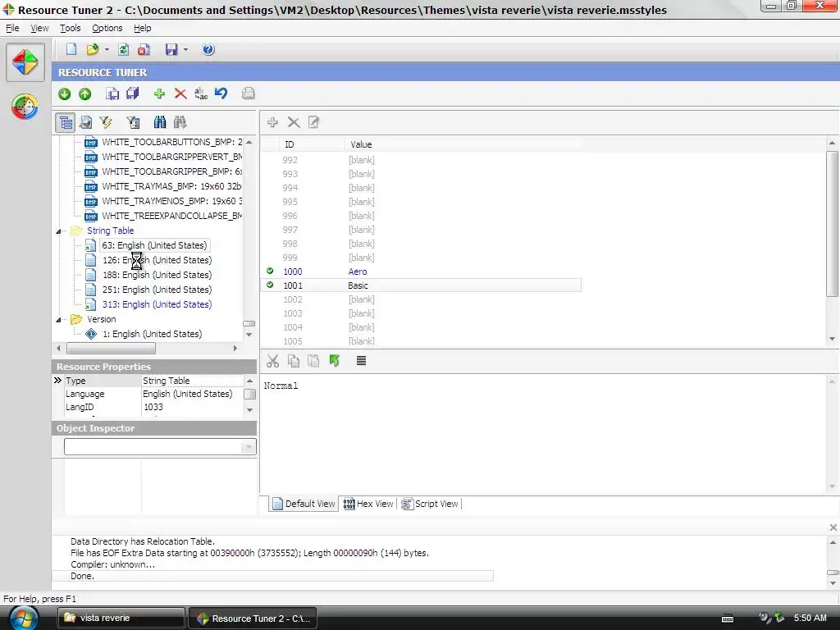The width and height of the screenshot is (840, 630).
Task: Click the green arrow apply changes icon
Action: click(x=335, y=361)
